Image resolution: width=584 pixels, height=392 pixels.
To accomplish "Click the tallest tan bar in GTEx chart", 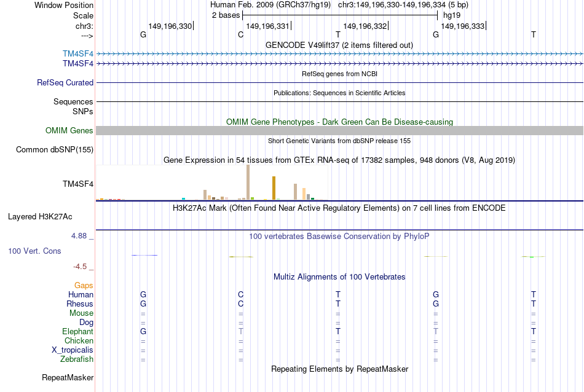I will click(x=248, y=182).
